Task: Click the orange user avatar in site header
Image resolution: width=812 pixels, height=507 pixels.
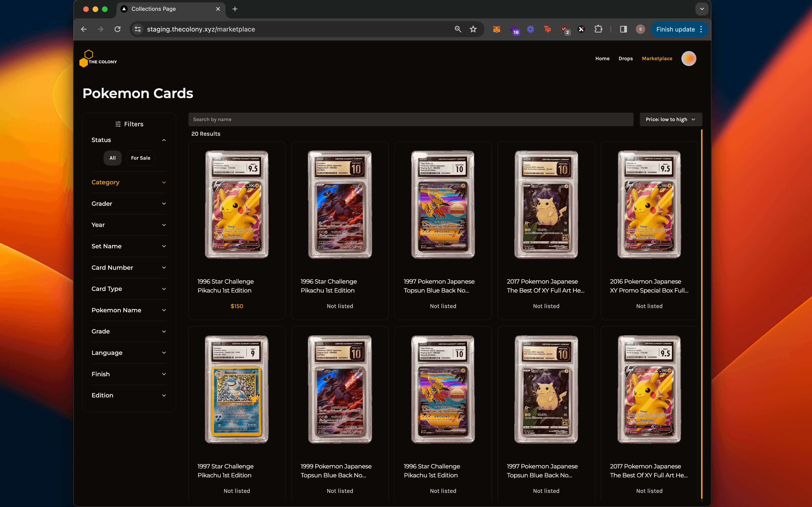Action: pos(689,59)
